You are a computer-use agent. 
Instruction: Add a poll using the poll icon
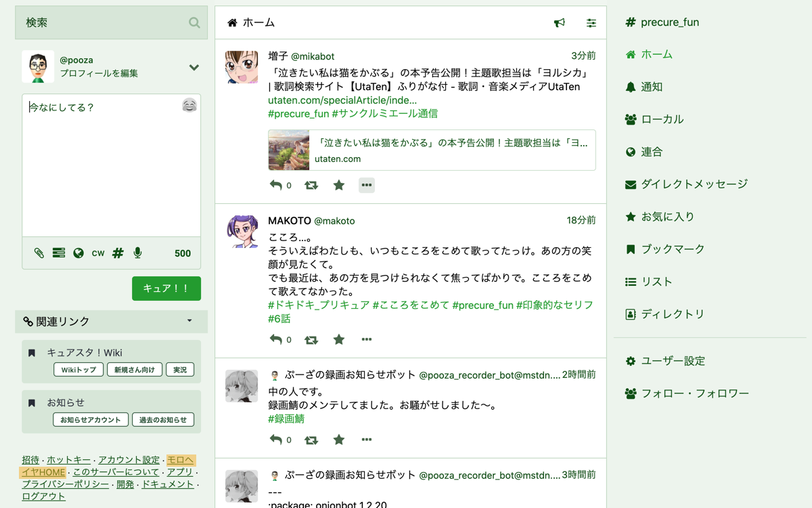coord(59,253)
